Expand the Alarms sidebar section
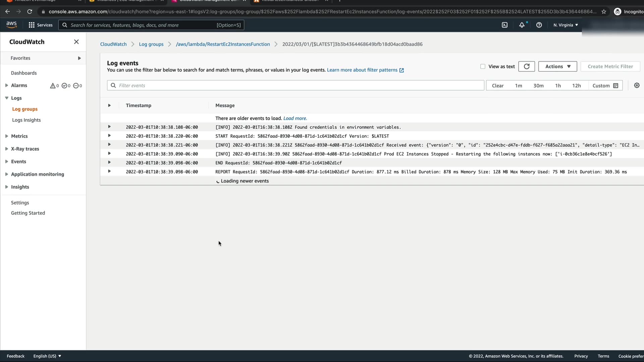The width and height of the screenshot is (644, 362). (x=7, y=85)
